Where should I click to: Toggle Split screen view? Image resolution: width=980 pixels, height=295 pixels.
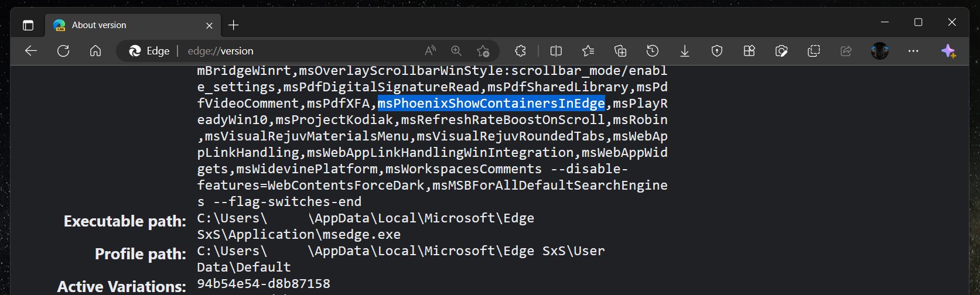tap(556, 51)
